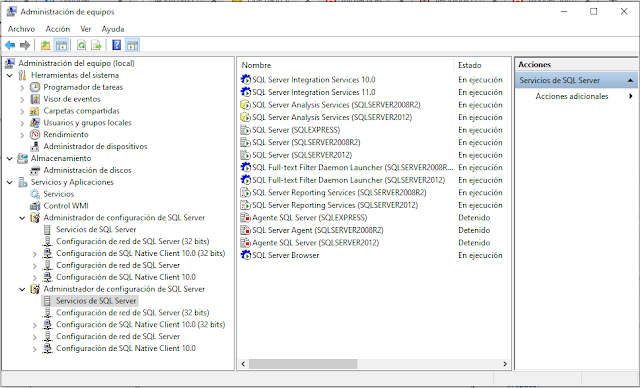Toggle the show/hide action pane icon
The image size is (640, 388).
132,45
